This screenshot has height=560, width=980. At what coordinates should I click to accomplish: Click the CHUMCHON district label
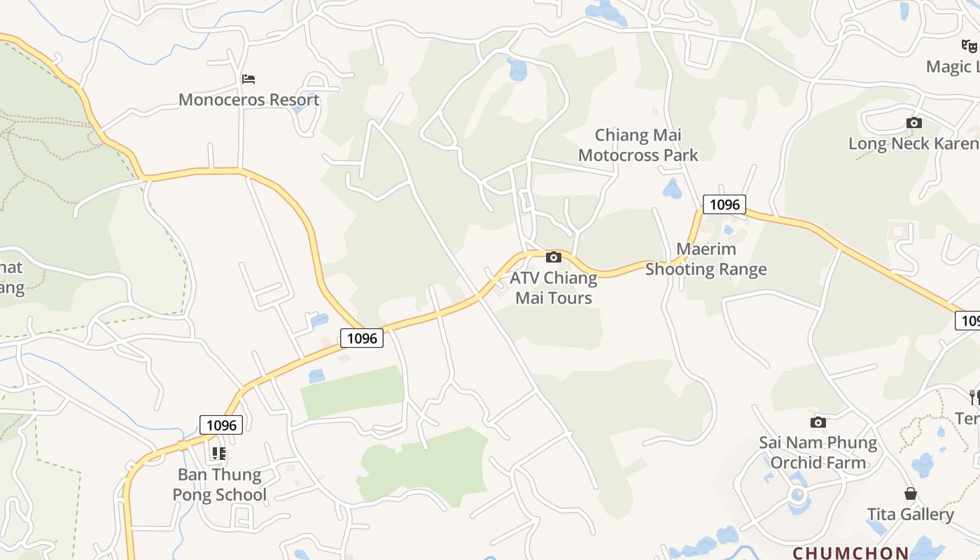coord(850,553)
